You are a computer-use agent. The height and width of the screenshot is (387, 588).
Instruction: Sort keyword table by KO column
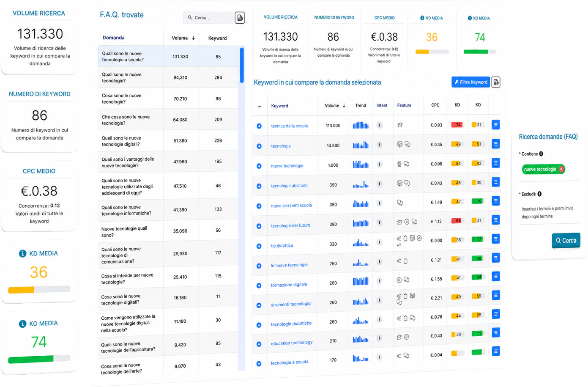478,105
